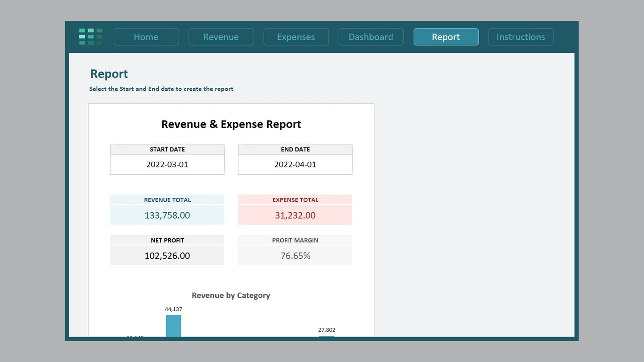This screenshot has height=362, width=644.
Task: Click the green grid logo icon
Action: click(x=90, y=37)
